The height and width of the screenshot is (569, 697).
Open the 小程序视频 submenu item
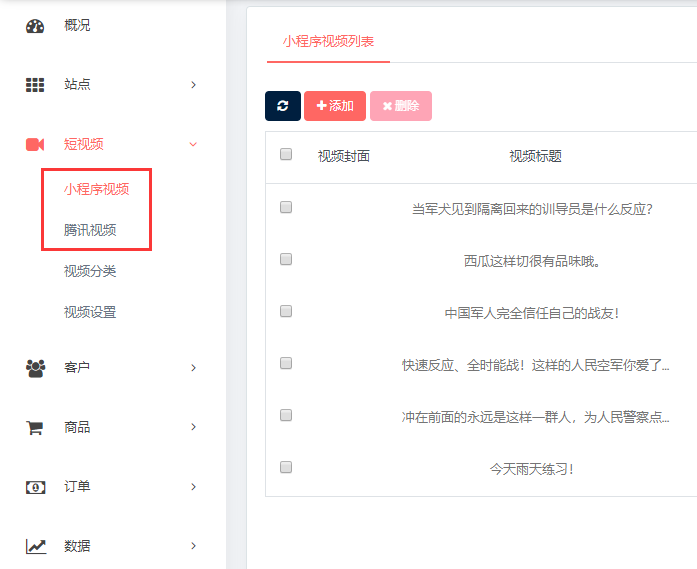[96, 189]
